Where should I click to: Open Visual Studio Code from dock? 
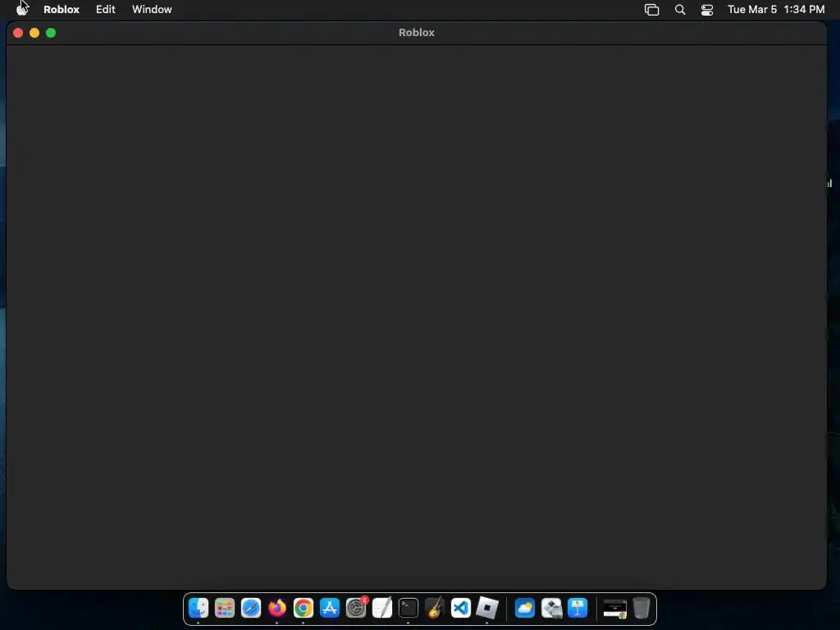461,608
